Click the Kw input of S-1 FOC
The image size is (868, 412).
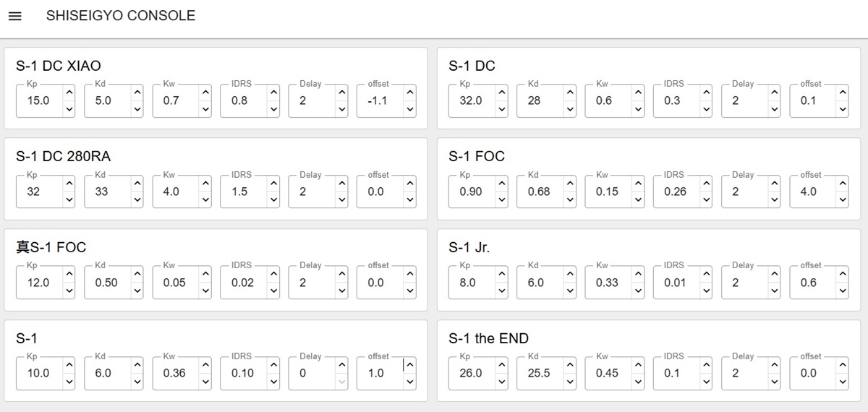click(x=608, y=192)
